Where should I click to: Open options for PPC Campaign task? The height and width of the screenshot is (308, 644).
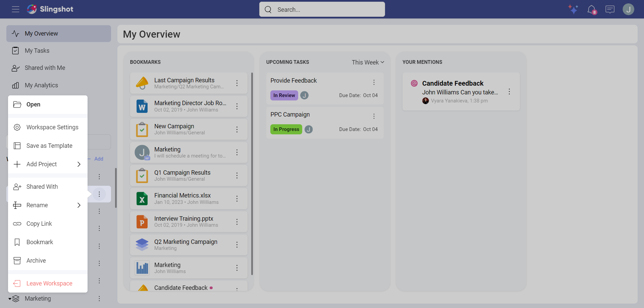[x=374, y=116]
